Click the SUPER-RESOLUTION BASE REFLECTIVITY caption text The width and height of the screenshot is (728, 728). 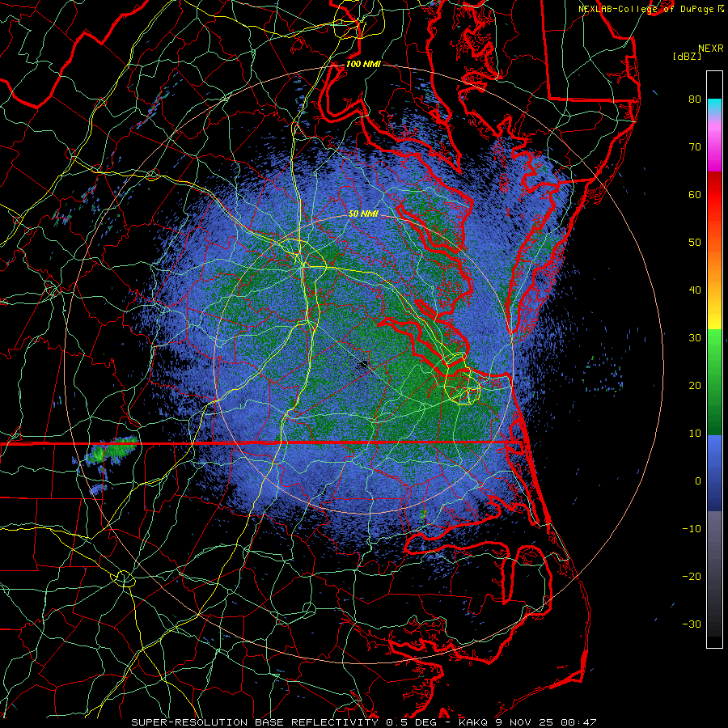pos(255,722)
